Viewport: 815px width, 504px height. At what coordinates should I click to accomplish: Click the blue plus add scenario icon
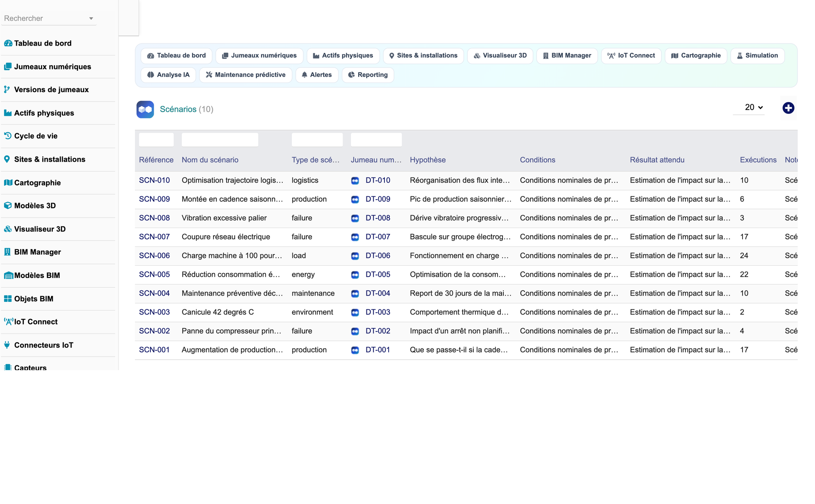pos(788,108)
